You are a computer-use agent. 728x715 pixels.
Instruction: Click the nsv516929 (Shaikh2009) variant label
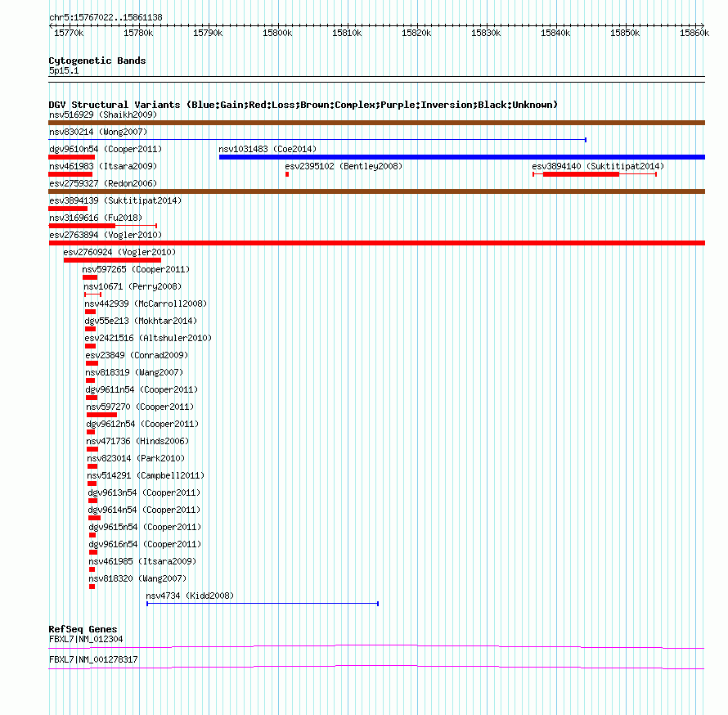pos(103,115)
